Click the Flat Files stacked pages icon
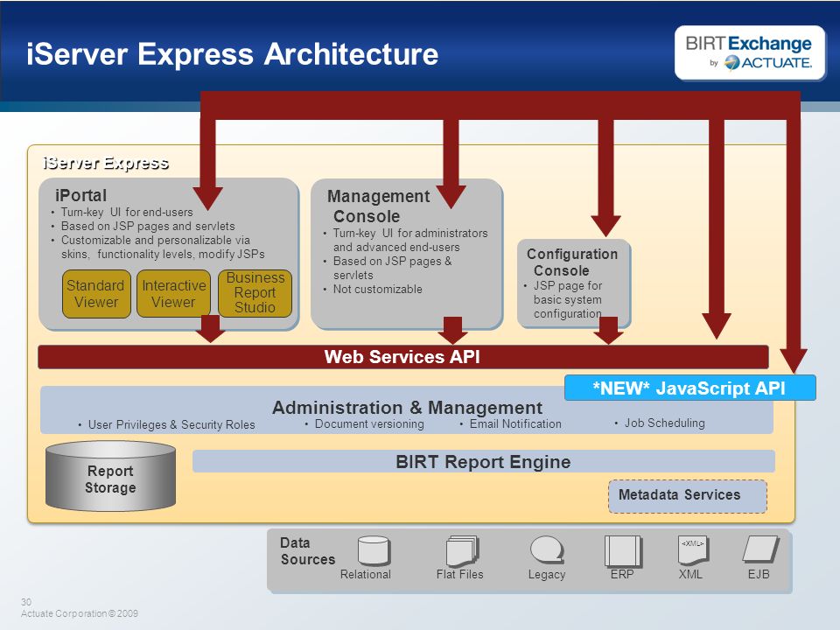This screenshot has height=630, width=840. pyautogui.click(x=462, y=550)
